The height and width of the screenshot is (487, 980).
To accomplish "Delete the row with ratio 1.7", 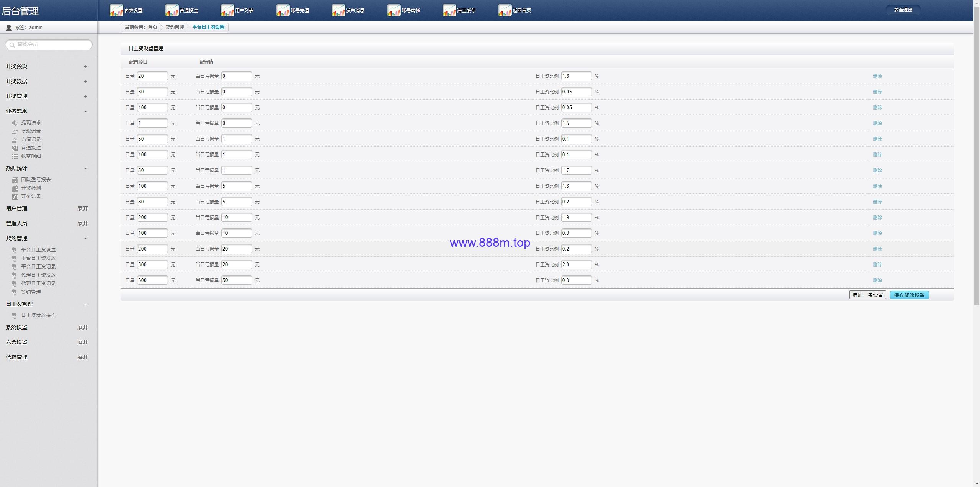I will tap(877, 171).
